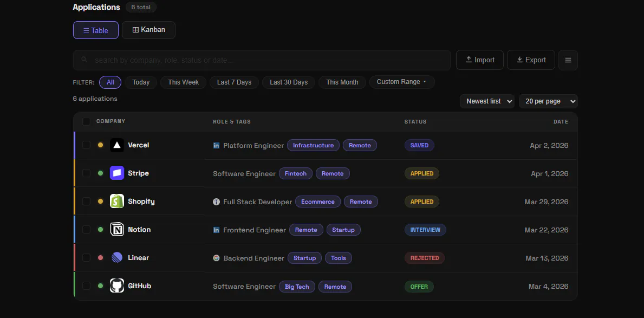This screenshot has height=318, width=644.
Task: Click the Vercel company logo
Action: click(x=117, y=145)
